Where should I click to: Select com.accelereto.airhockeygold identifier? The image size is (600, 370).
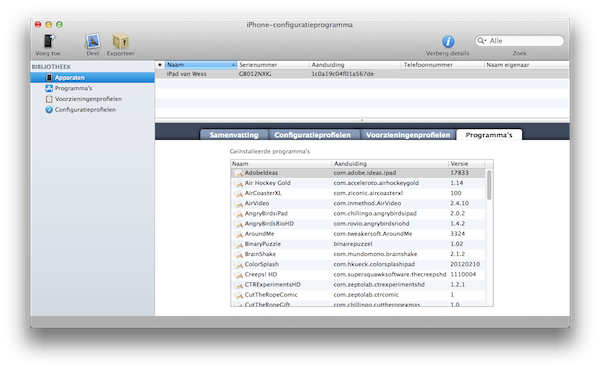point(376,183)
